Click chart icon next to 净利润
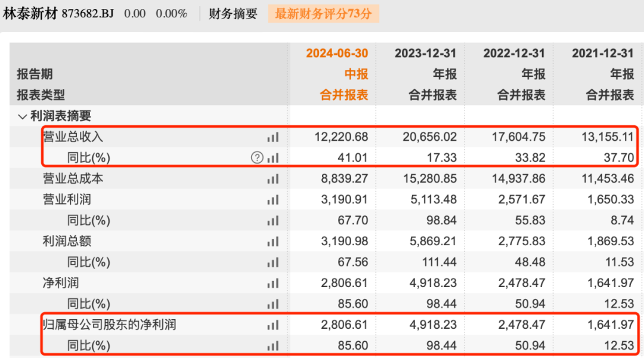 [x=273, y=283]
